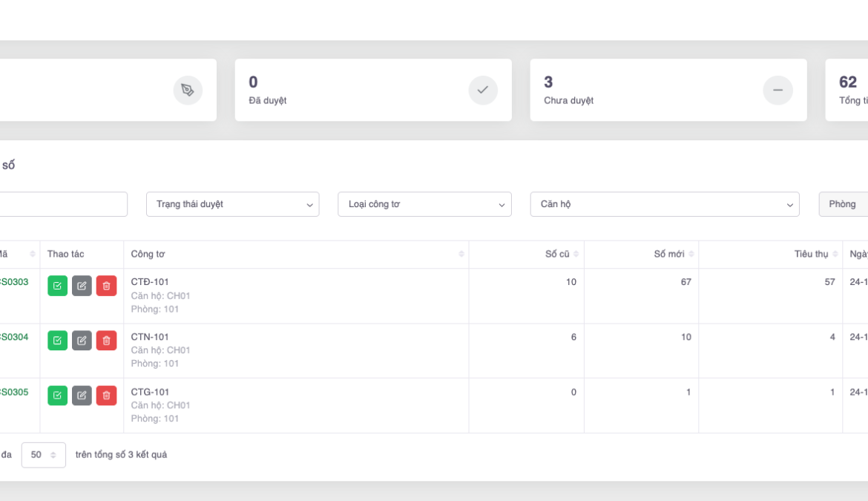The width and height of the screenshot is (868, 501).
Task: Approve the CTN-101 meter reading
Action: point(57,341)
